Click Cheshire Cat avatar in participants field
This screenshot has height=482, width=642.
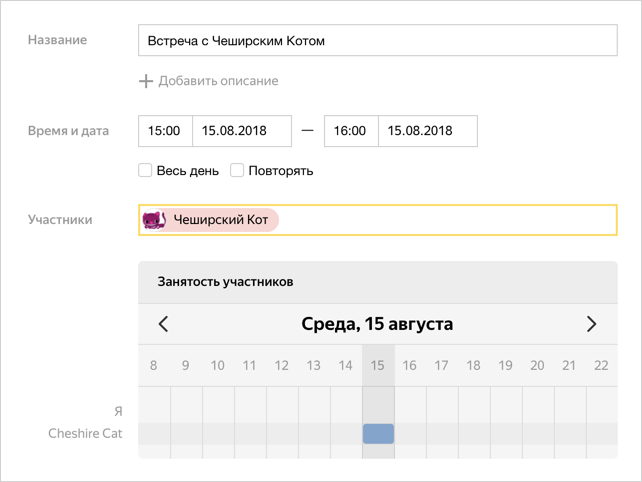(x=154, y=220)
